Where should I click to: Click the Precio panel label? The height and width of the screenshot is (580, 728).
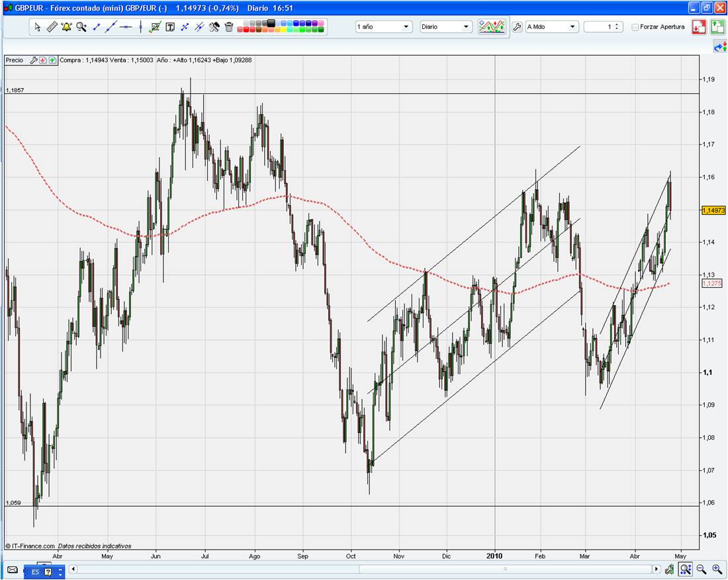click(x=15, y=60)
